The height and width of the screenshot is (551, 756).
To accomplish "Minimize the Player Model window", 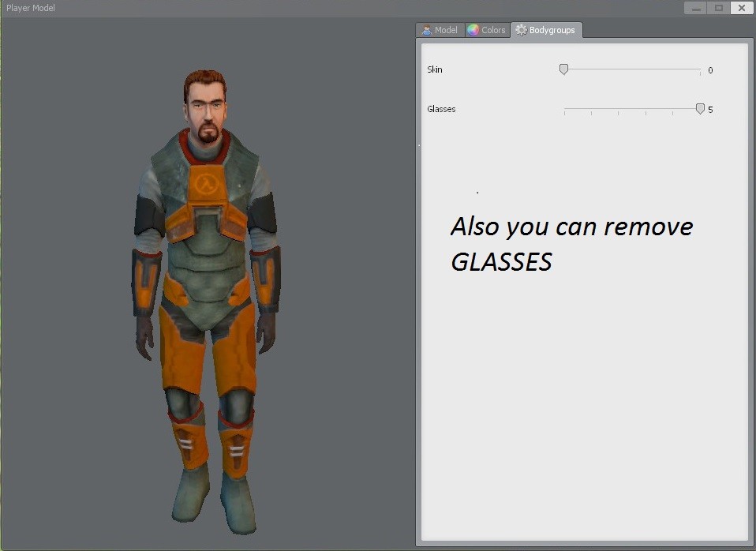I will 695,7.
